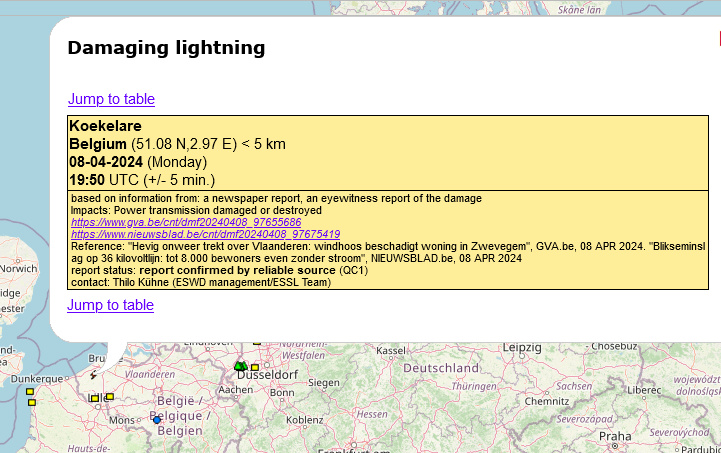This screenshot has width=721, height=453.
Task: Click the "Thüringen" region label
Action: pos(474,386)
